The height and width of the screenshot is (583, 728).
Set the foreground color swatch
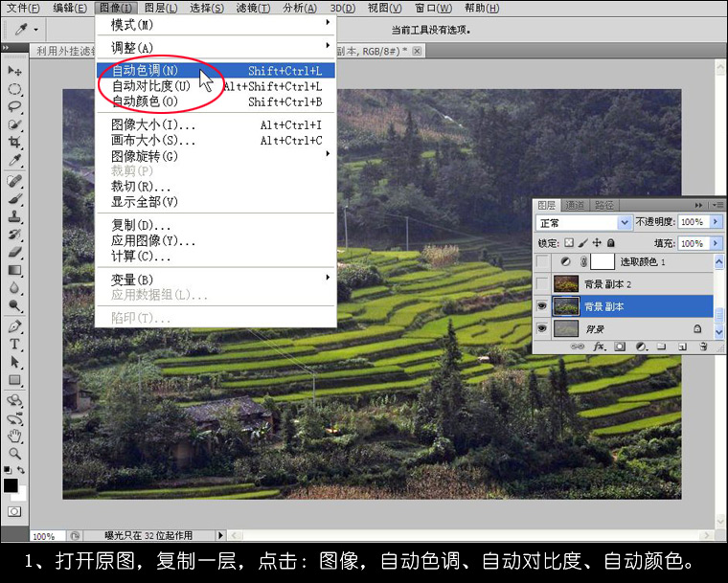[11, 485]
